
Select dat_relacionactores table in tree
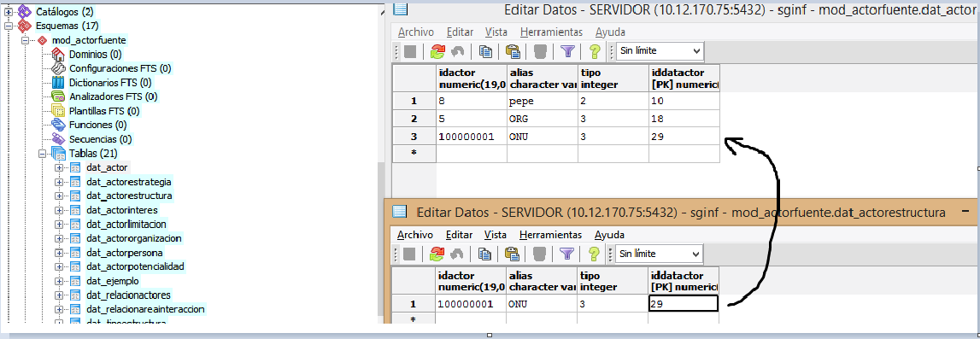pos(128,295)
